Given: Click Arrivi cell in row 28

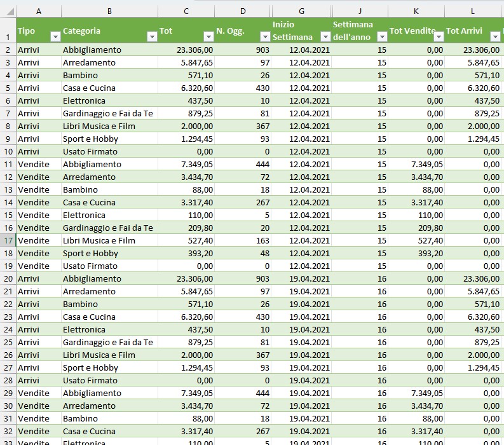Looking at the screenshot, I should click(x=39, y=380).
